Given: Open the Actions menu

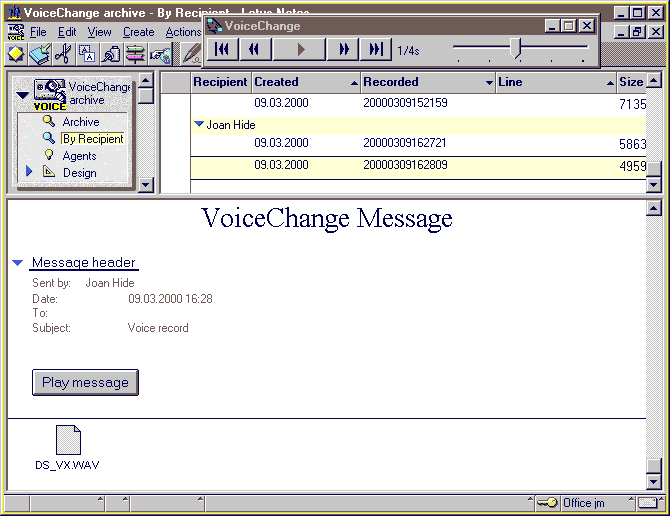Looking at the screenshot, I should tap(183, 32).
